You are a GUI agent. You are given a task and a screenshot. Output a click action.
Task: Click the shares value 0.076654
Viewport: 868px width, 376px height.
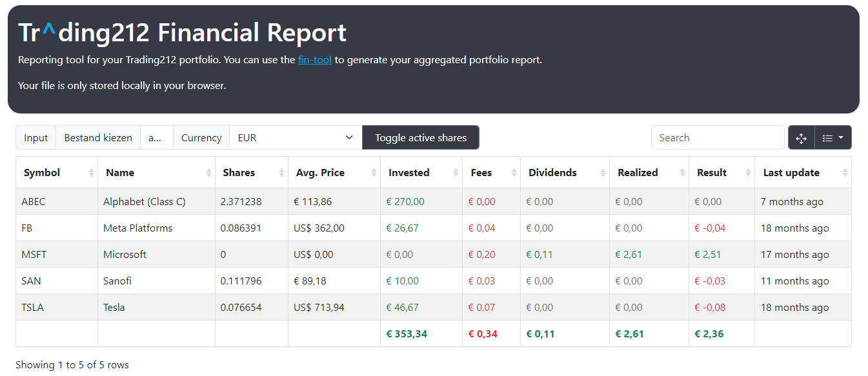pos(241,308)
